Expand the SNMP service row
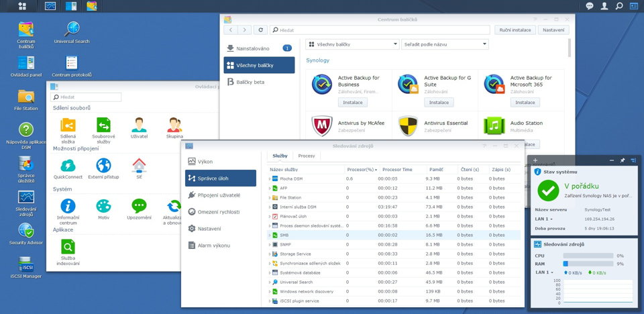Viewport: 644px width, 314px height. pyautogui.click(x=270, y=244)
